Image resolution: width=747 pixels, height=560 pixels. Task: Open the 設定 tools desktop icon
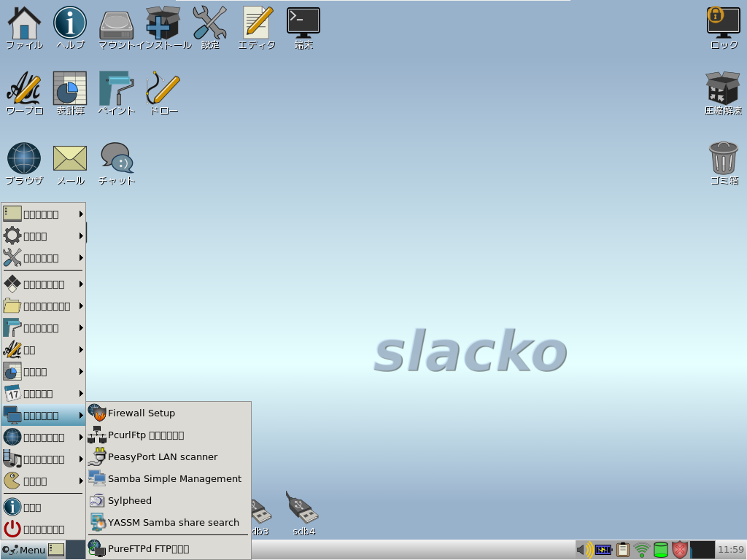(x=209, y=28)
